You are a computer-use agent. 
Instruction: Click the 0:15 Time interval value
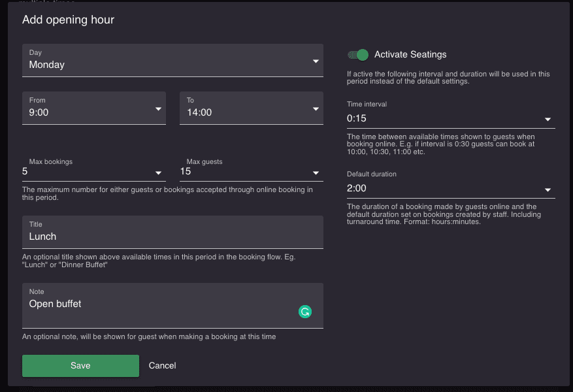click(x=356, y=118)
